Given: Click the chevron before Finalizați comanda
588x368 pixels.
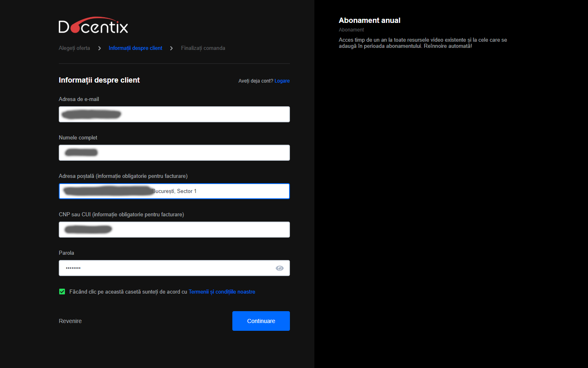Looking at the screenshot, I should [x=171, y=48].
